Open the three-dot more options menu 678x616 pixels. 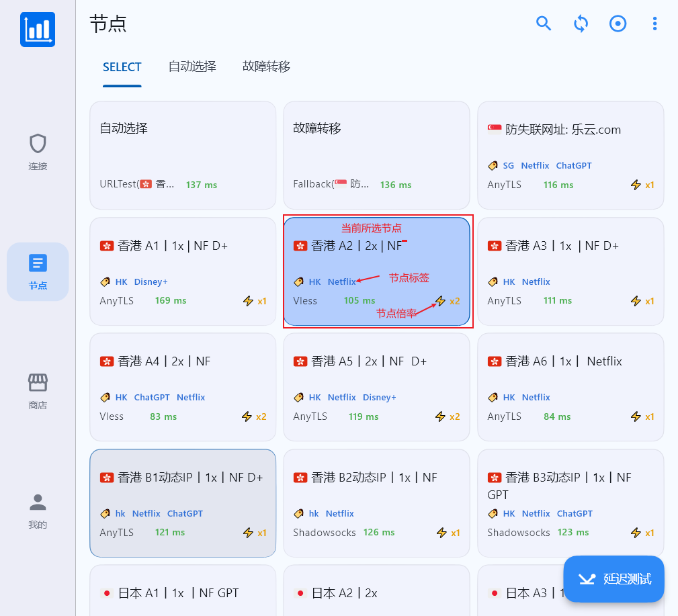pyautogui.click(x=654, y=24)
